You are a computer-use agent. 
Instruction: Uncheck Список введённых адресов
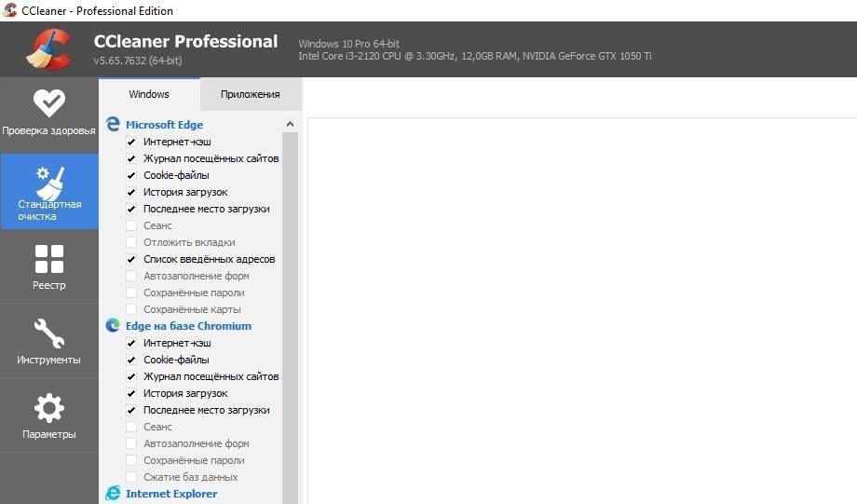[131, 259]
